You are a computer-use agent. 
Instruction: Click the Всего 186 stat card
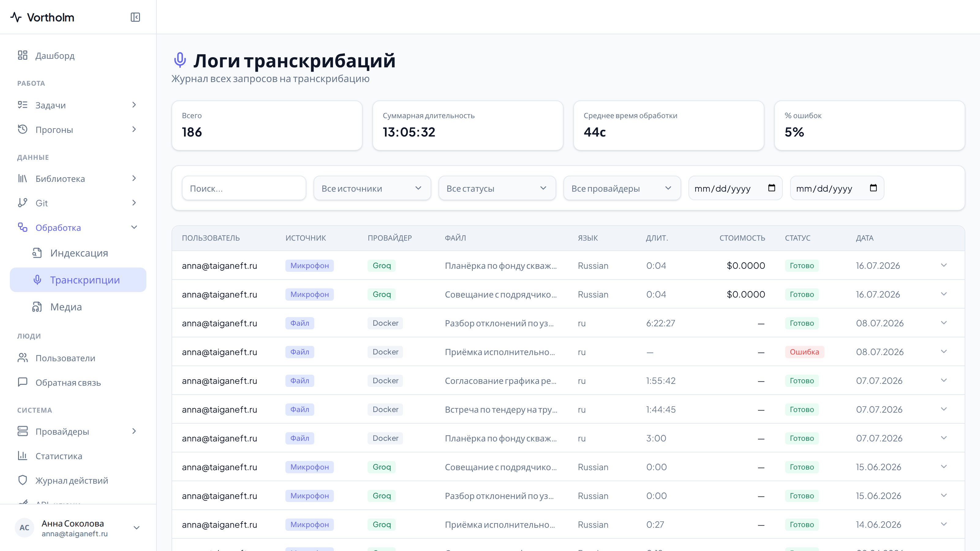tap(267, 126)
